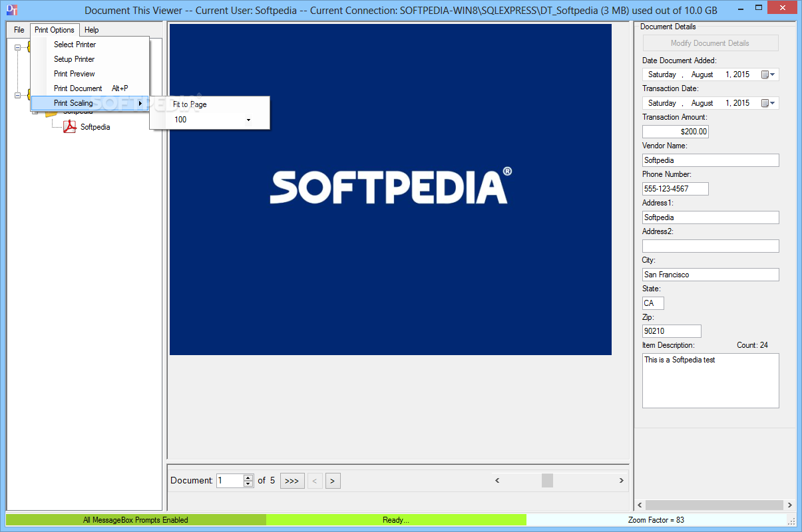This screenshot has width=802, height=532.
Task: Decrease the Document number with down arrow
Action: [248, 484]
